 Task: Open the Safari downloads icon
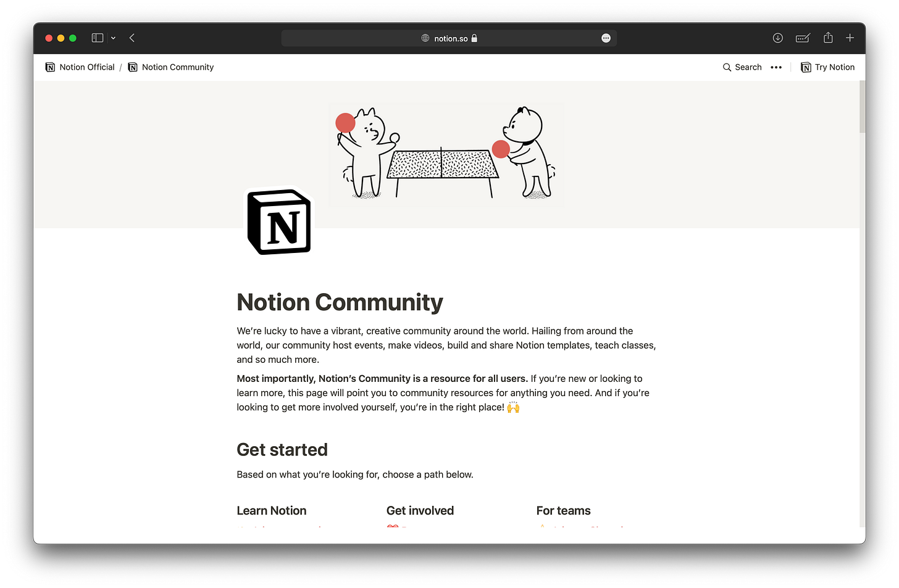point(778,38)
